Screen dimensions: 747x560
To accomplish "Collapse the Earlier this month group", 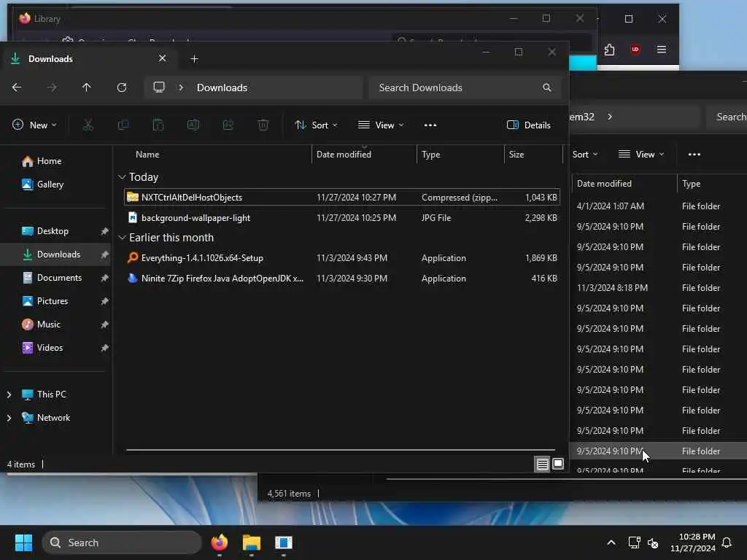I will point(122,238).
